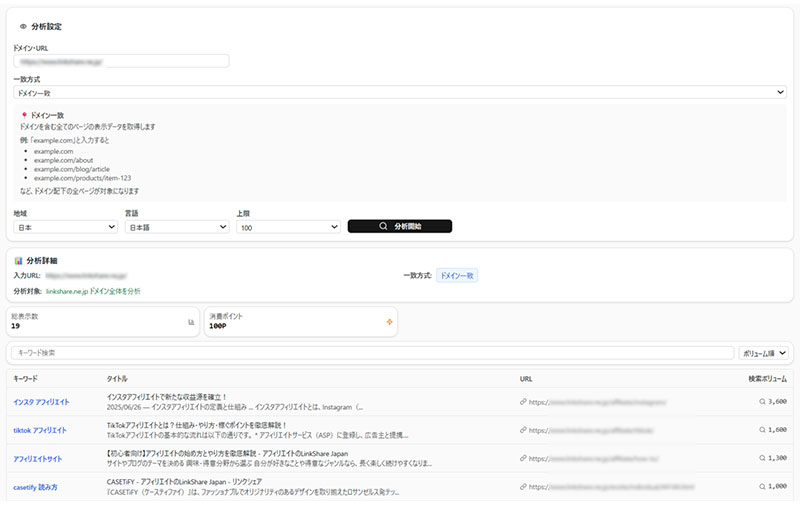Open the ボリューム順 sort dropdown

click(764, 353)
